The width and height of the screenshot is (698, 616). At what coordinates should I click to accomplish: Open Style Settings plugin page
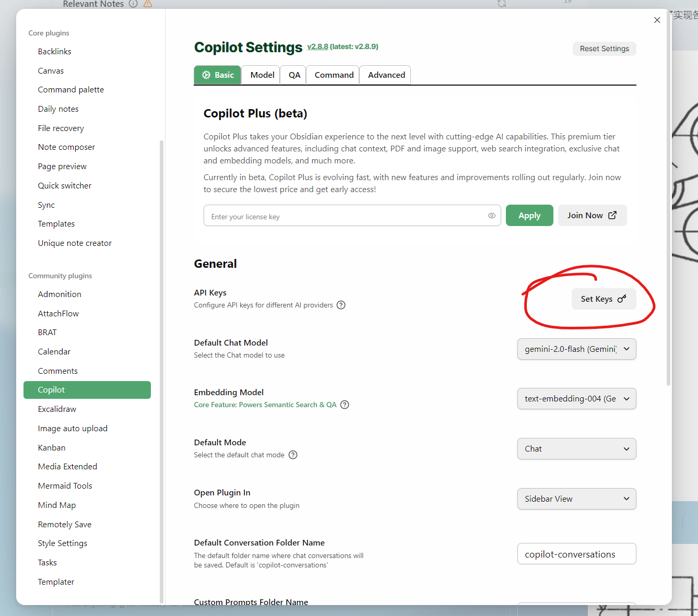[87, 543]
